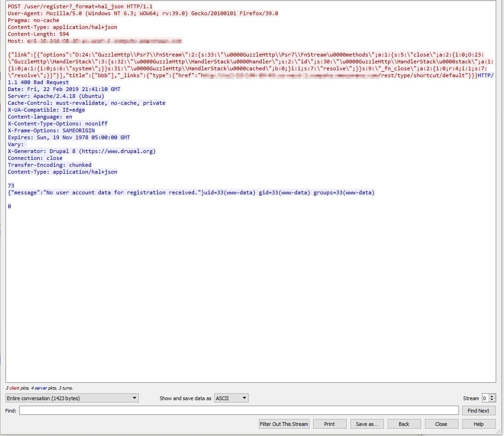The height and width of the screenshot is (436, 504).
Task: Close the Follow Stream dialog
Action: coord(441,424)
